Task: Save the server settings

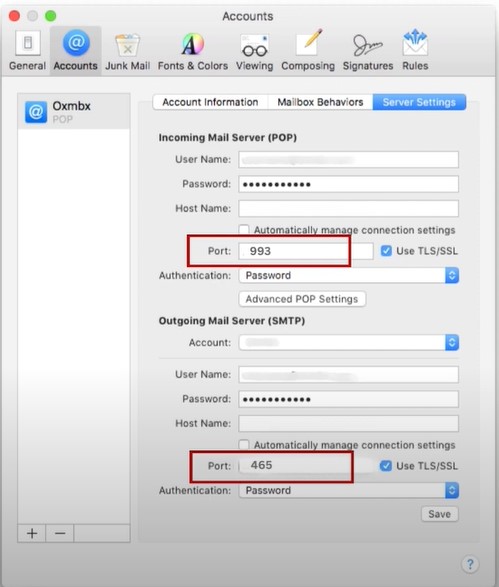Action: (439, 514)
